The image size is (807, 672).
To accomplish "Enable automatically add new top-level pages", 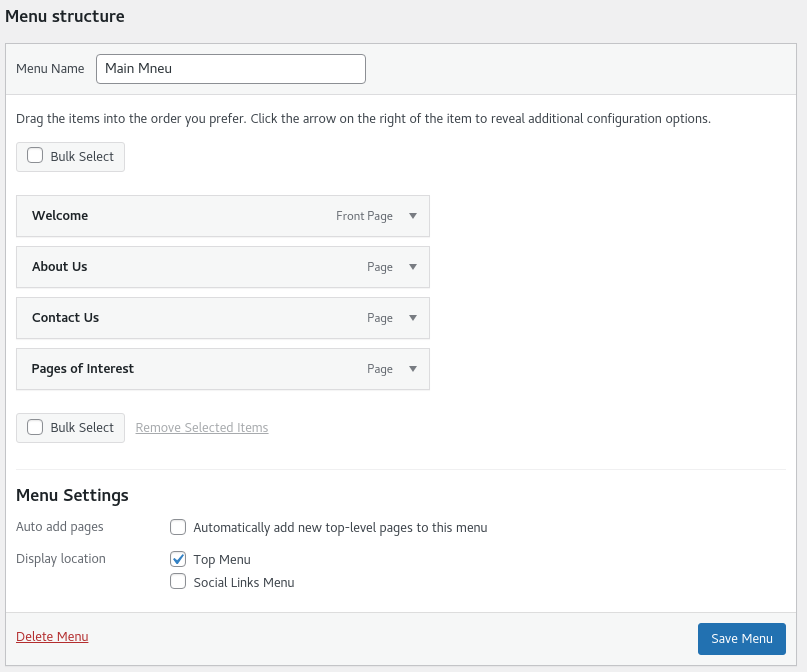I will 178,527.
